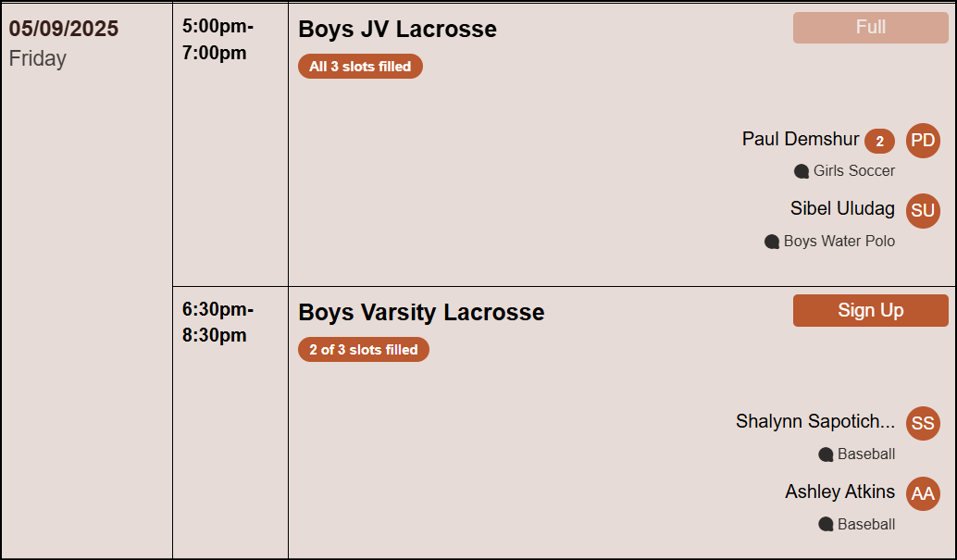Select the name Paul Demshur
Screen dimensions: 957x560
coord(801,140)
